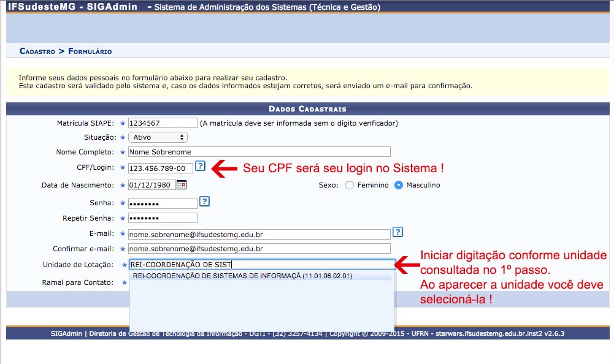Select the Masculino radio button

click(x=399, y=185)
